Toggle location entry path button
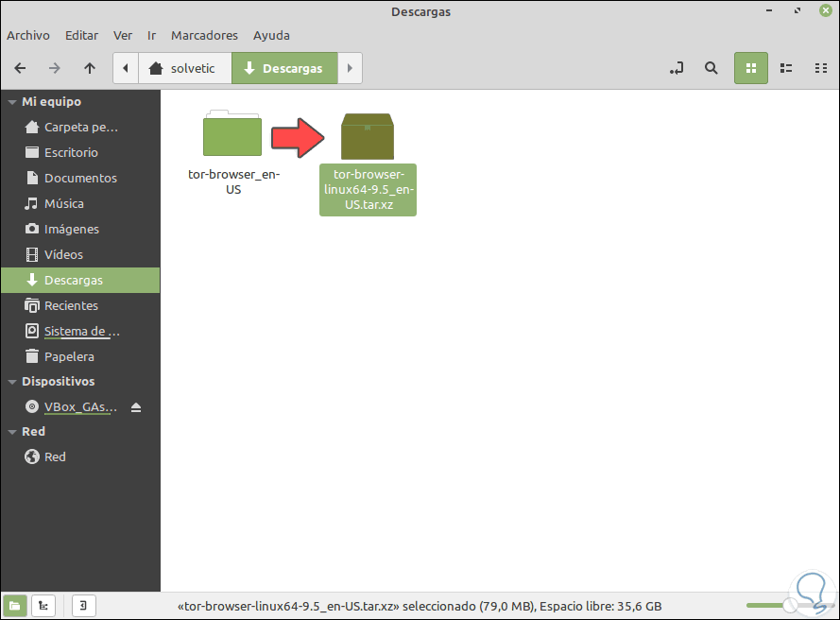840x620 pixels. [677, 68]
